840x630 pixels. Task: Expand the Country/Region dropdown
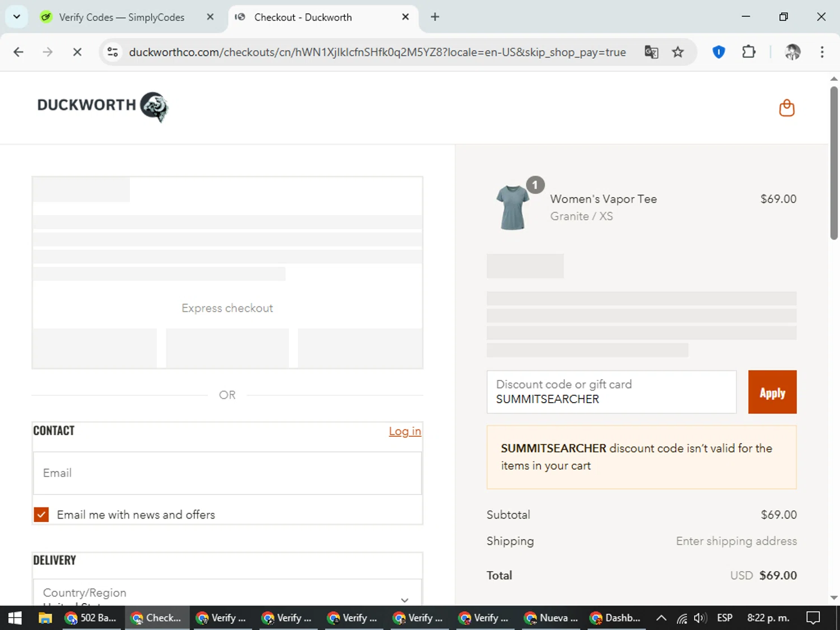click(227, 594)
